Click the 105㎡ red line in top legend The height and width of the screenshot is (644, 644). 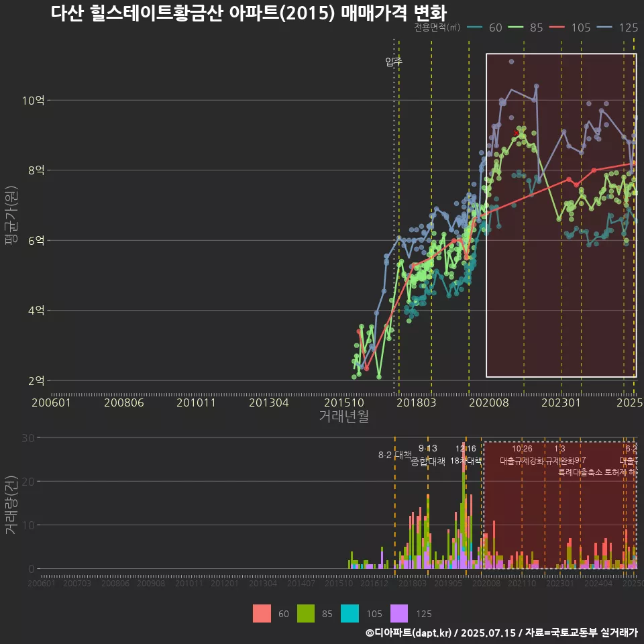tap(557, 28)
